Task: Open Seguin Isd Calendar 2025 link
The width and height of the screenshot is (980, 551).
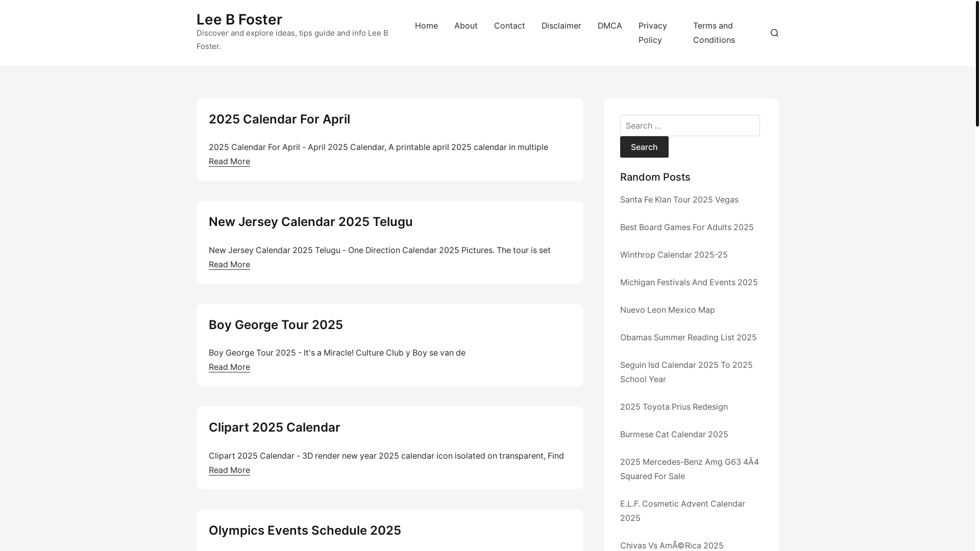Action: pos(687,372)
